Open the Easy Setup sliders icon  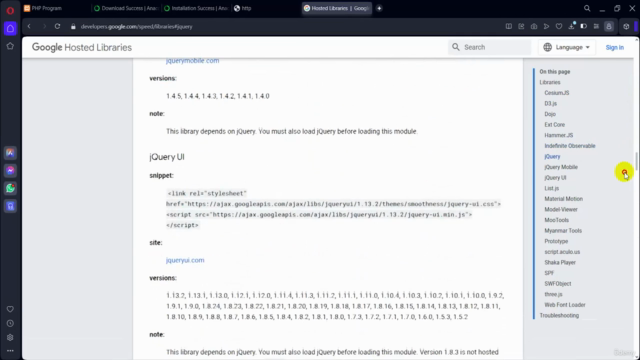pyautogui.click(x=596, y=27)
